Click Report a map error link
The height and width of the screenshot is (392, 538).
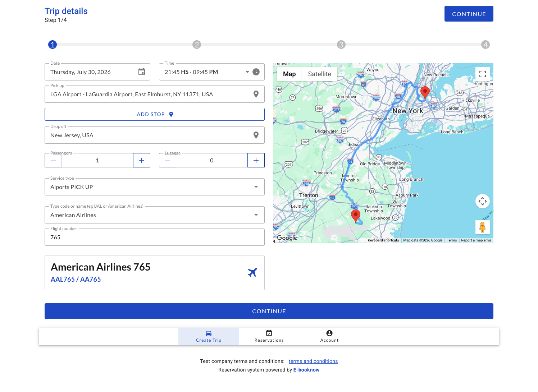(x=476, y=240)
